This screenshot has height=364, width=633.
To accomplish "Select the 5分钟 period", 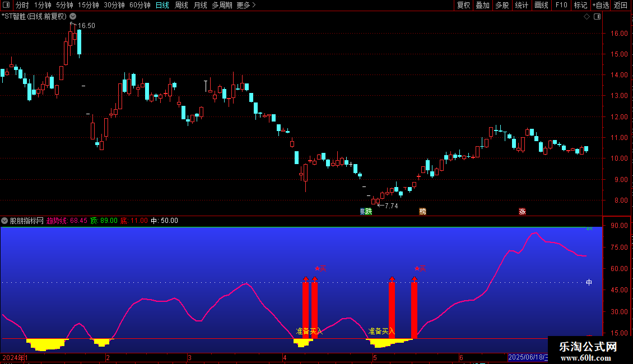I will [x=64, y=5].
